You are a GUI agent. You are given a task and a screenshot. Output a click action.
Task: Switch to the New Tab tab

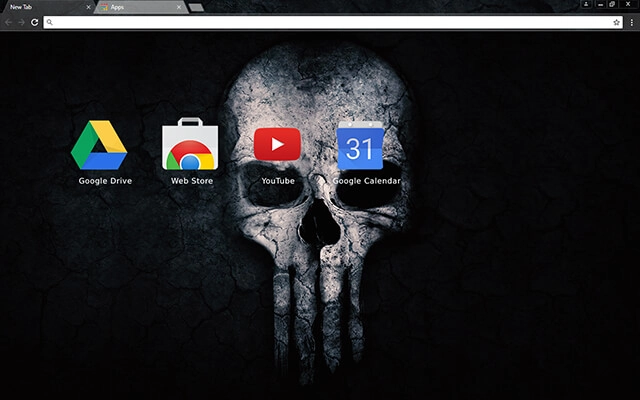(47, 7)
